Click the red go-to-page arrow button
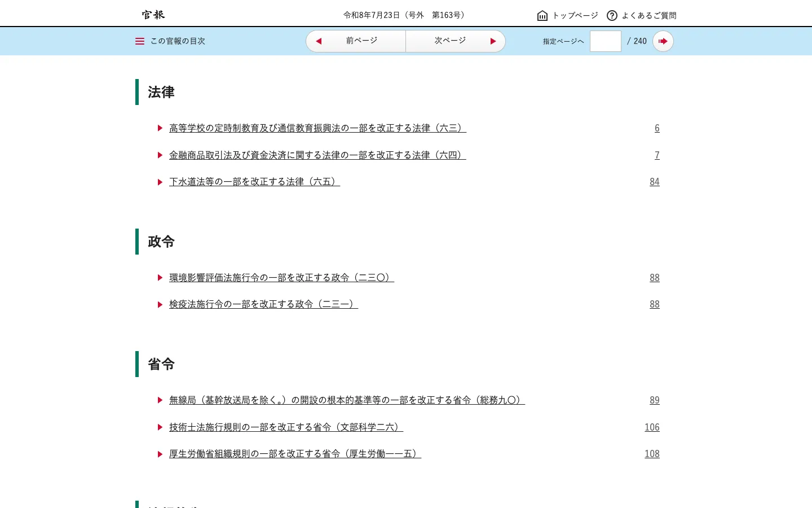 pos(663,41)
